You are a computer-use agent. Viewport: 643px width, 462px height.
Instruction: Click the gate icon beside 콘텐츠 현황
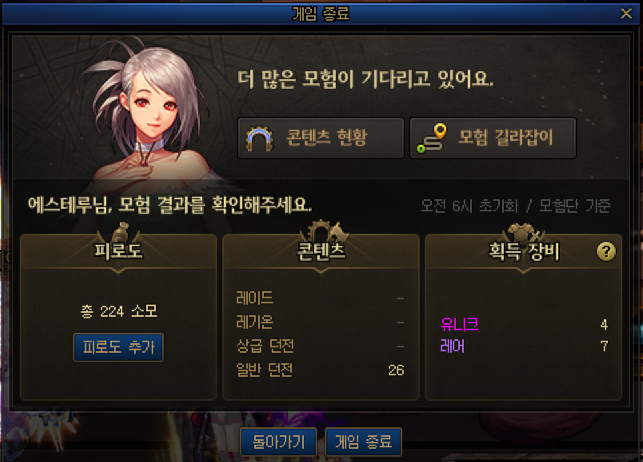[259, 139]
